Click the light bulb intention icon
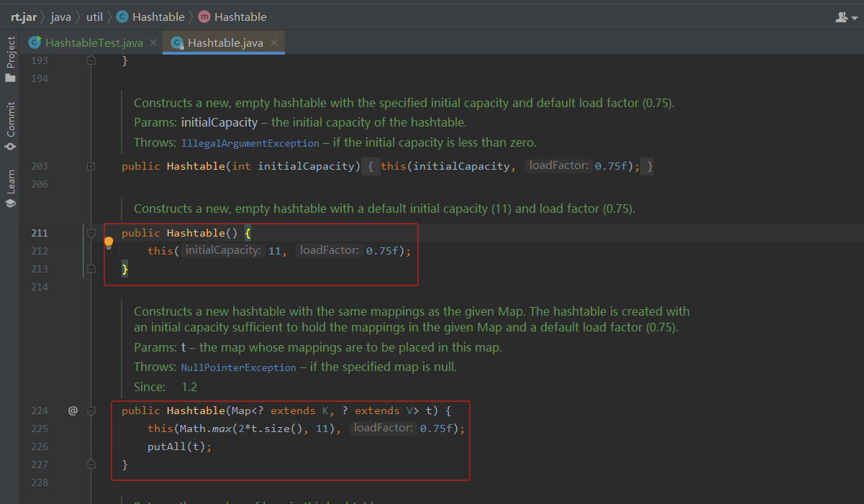 click(x=109, y=243)
